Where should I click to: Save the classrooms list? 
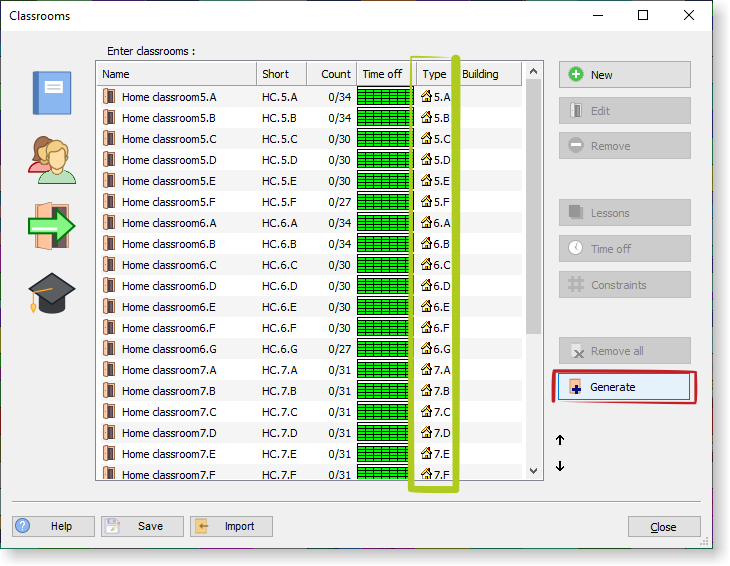point(142,526)
